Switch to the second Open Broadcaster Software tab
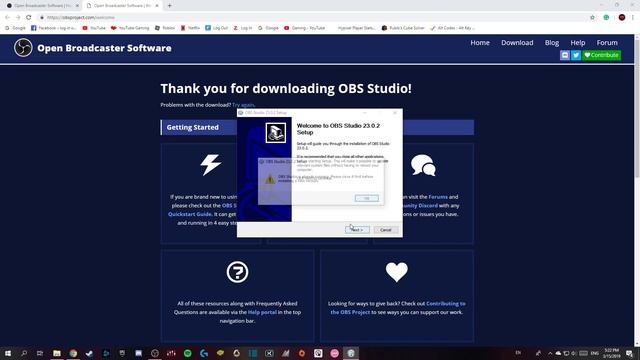The width and height of the screenshot is (640, 360). (x=122, y=6)
